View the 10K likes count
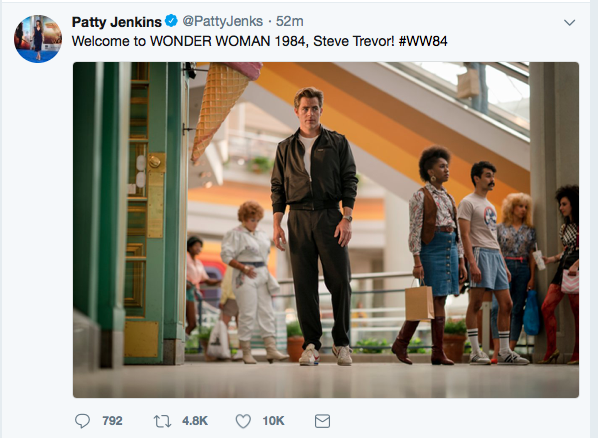The image size is (598, 438). (x=273, y=421)
